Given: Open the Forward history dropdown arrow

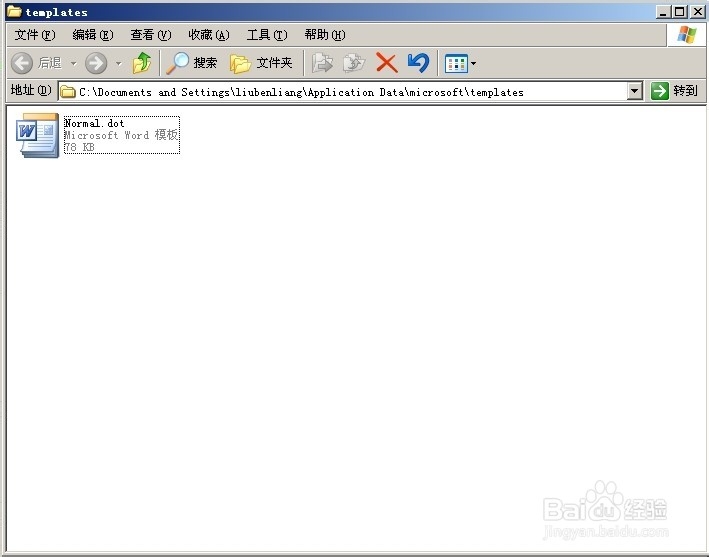Looking at the screenshot, I should click(118, 63).
